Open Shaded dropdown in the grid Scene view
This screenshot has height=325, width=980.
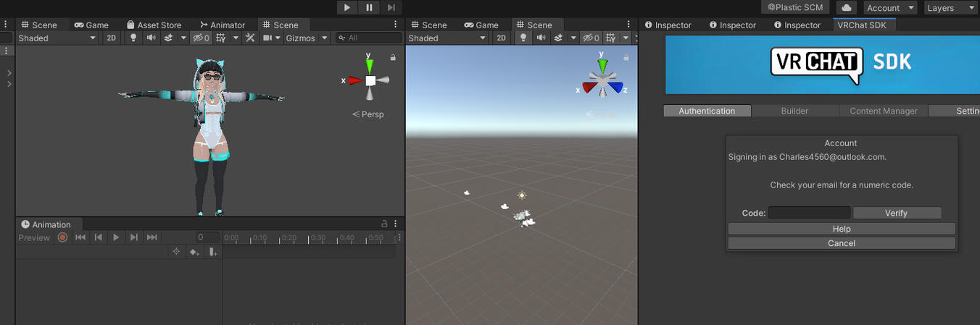point(447,38)
